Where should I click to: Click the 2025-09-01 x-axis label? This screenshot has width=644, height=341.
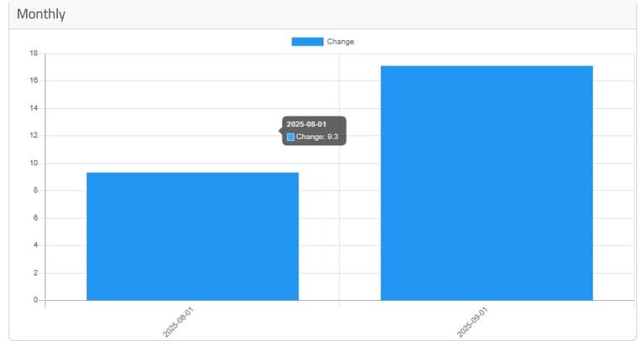click(x=472, y=323)
